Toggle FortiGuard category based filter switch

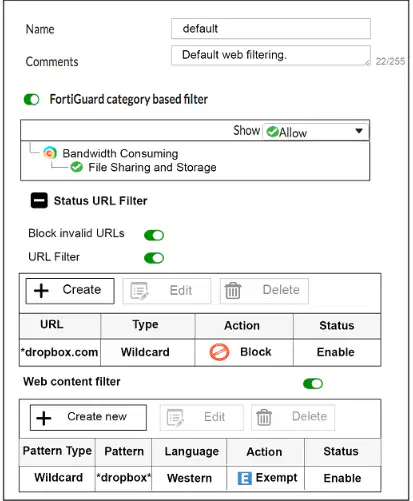pyautogui.click(x=32, y=99)
